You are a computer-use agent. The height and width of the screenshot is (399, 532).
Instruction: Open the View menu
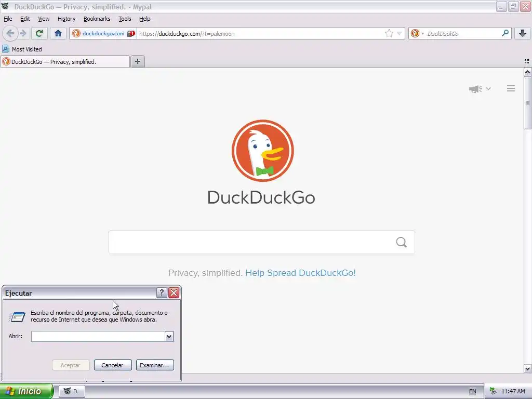click(44, 19)
